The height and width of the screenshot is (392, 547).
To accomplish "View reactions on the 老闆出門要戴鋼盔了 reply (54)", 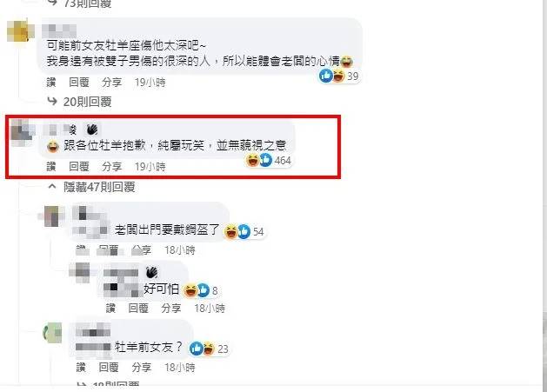I will 243,231.
